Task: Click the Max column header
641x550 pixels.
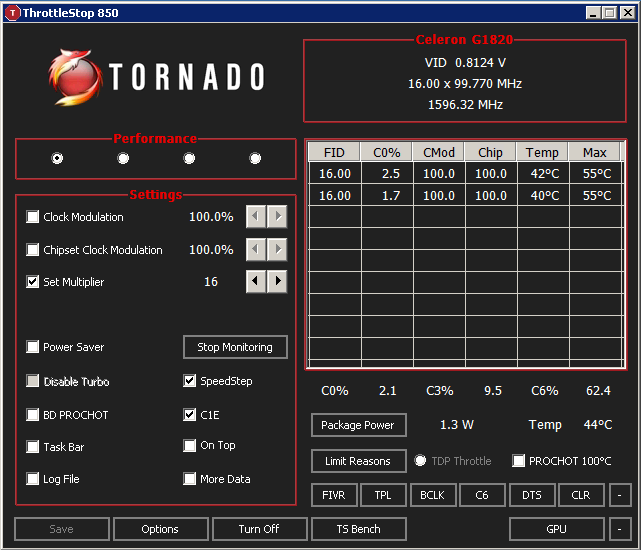Action: click(x=594, y=152)
